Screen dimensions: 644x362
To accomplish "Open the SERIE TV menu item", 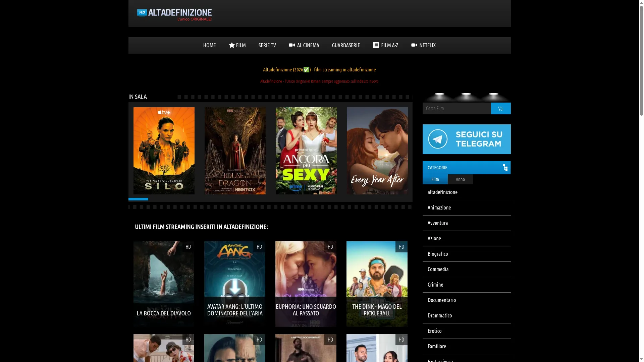I will (x=267, y=45).
